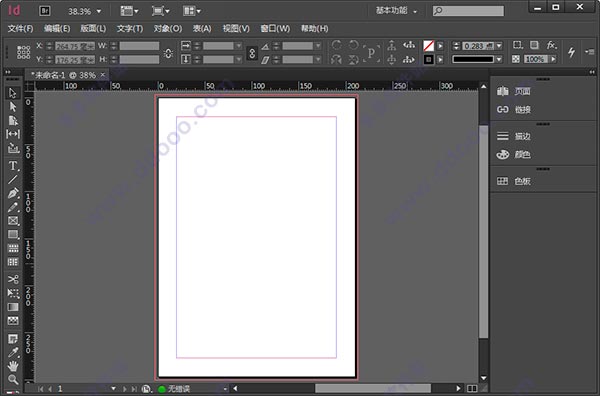The image size is (600, 396).
Task: Go to next page arrow in status bar
Action: pyautogui.click(x=125, y=389)
